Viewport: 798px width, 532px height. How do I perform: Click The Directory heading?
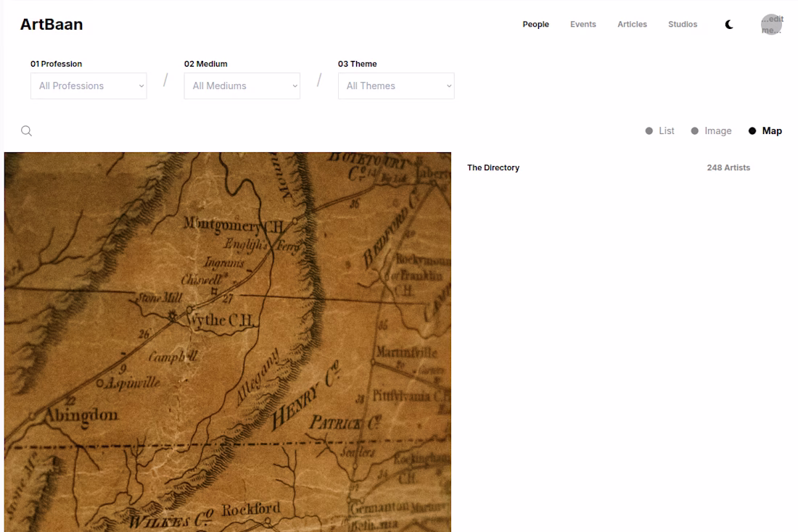click(x=493, y=168)
